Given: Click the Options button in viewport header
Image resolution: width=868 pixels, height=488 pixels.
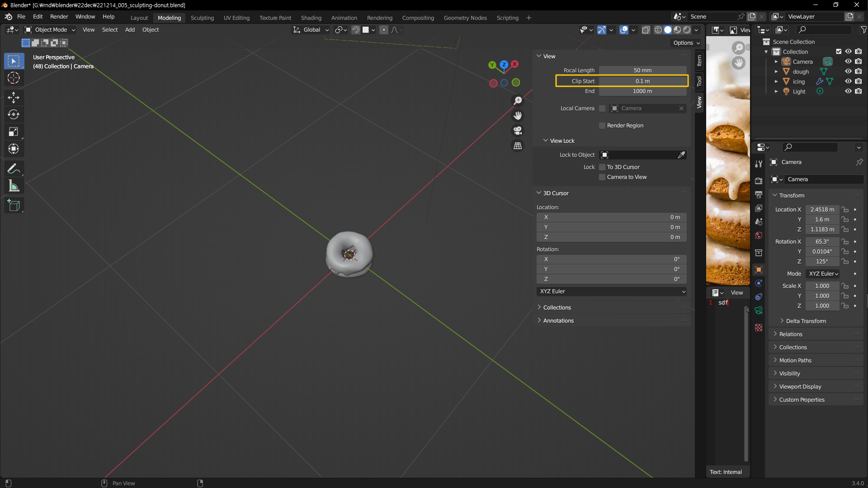Looking at the screenshot, I should (x=686, y=43).
